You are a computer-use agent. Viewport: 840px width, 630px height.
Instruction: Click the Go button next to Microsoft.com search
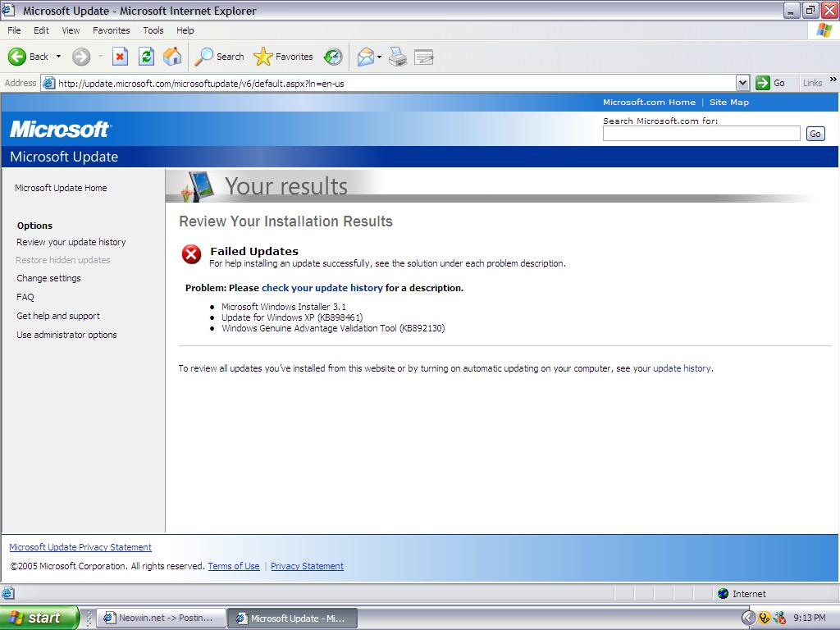[815, 134]
